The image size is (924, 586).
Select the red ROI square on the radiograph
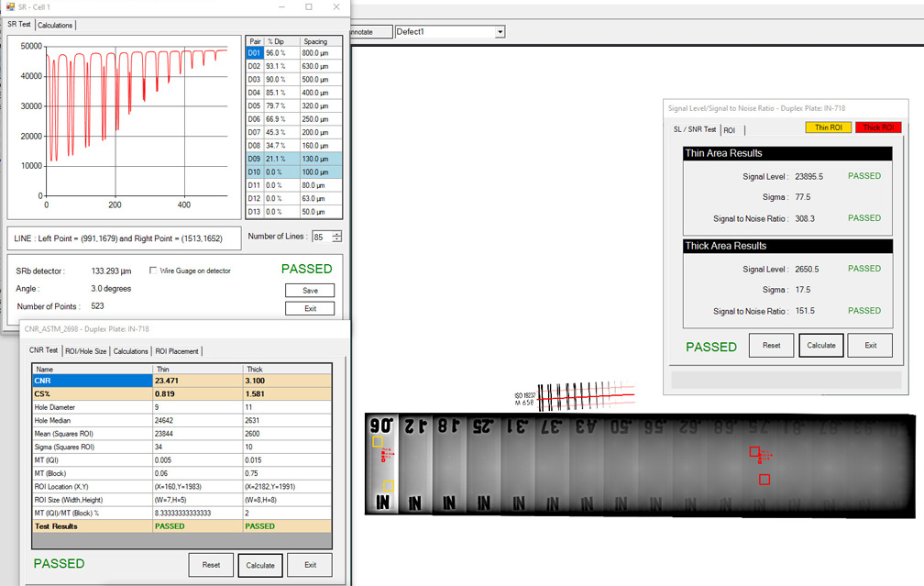(x=754, y=452)
